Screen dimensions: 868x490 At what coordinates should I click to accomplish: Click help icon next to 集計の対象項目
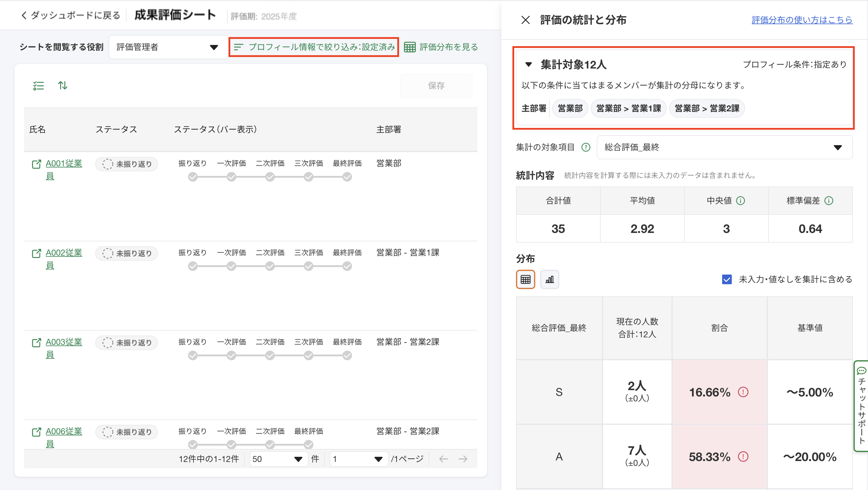586,147
